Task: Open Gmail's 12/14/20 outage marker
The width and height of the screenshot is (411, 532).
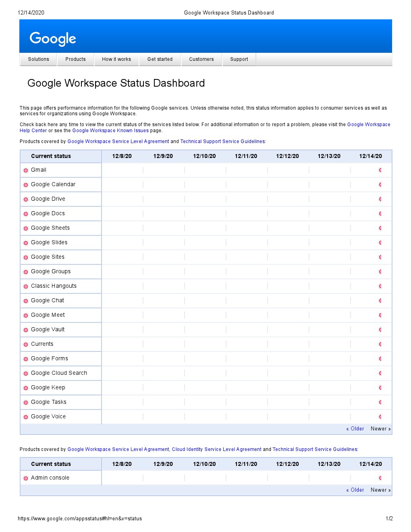Action: coord(380,170)
